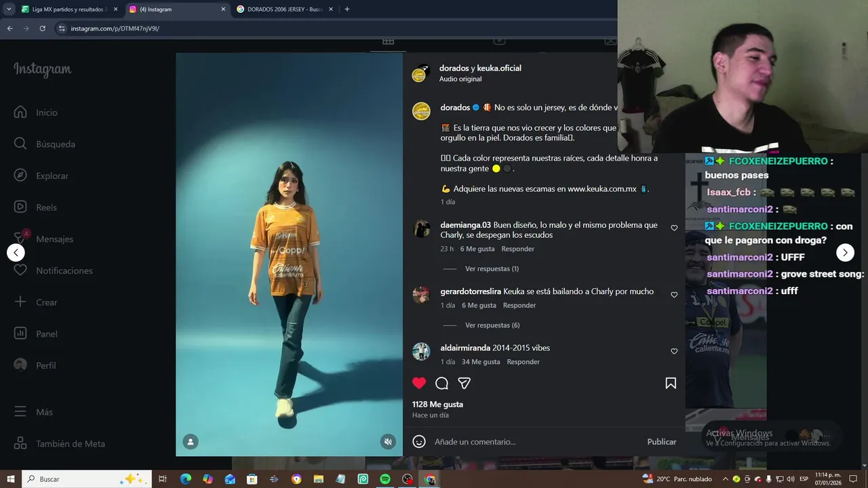This screenshot has width=868, height=488.
Task: Open File Explorer from the taskbar
Action: pos(319,479)
